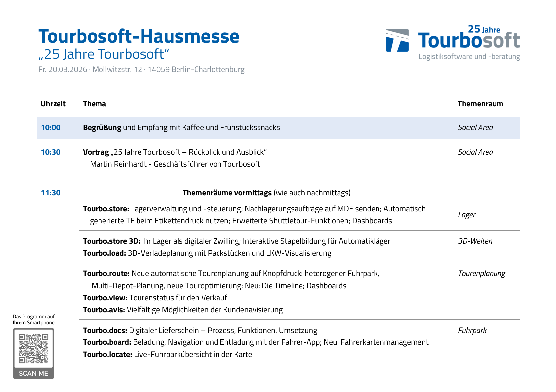Click the Themenraum column header
This screenshot has width=556, height=392.
[x=480, y=104]
